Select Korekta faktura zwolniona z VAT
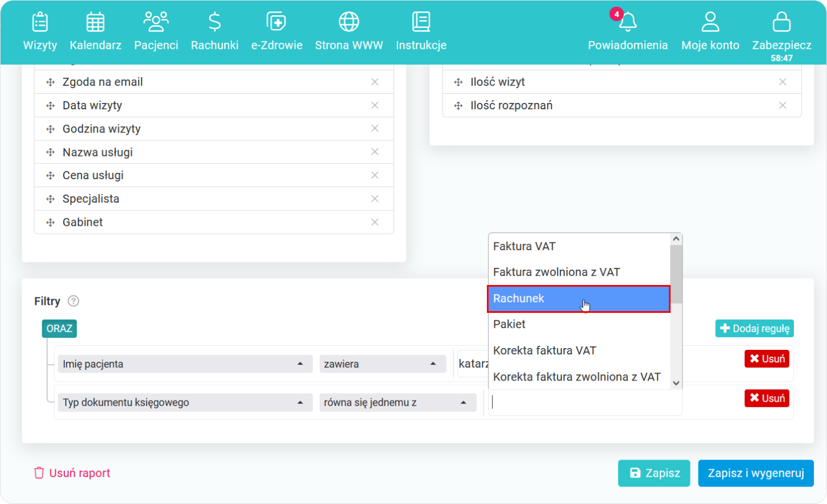Screen dimensions: 827x504 coord(579,377)
